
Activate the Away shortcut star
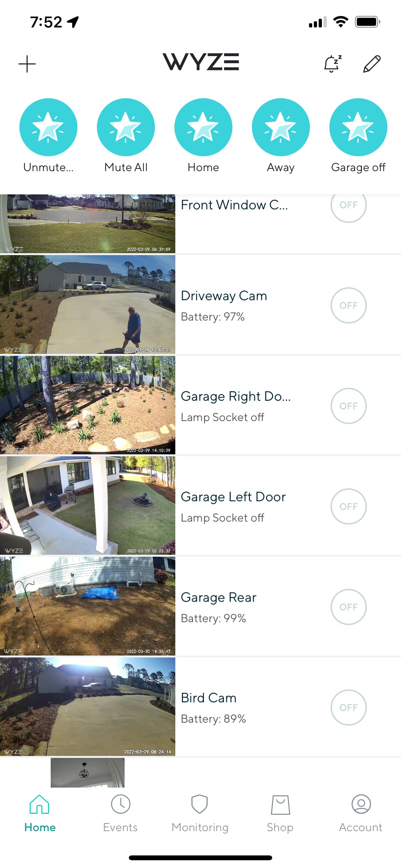(280, 127)
